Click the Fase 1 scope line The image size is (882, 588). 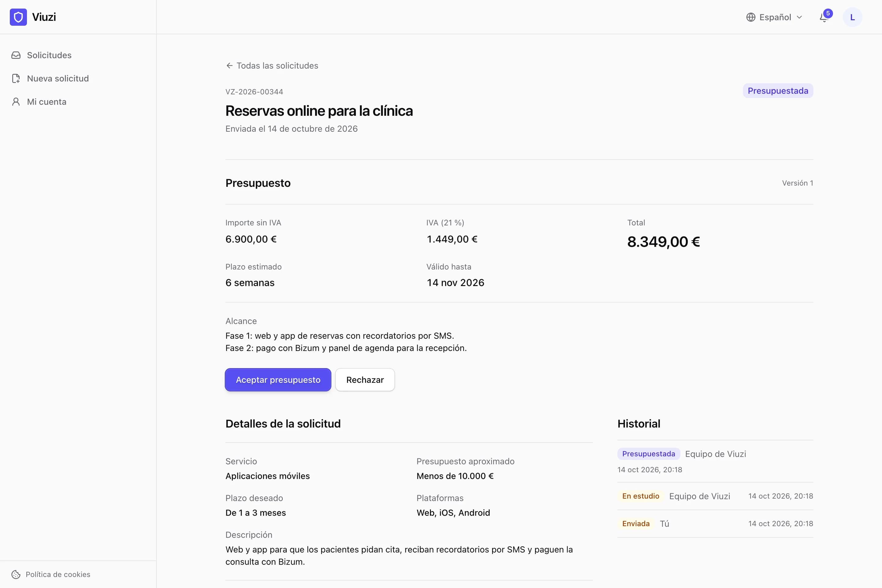[339, 336]
